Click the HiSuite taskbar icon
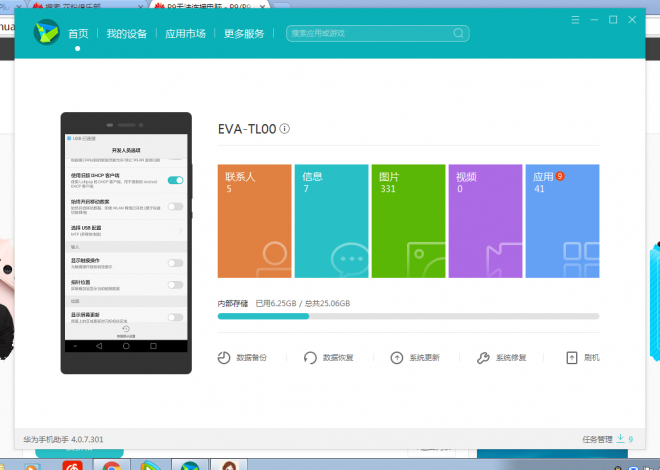 pyautogui.click(x=190, y=465)
